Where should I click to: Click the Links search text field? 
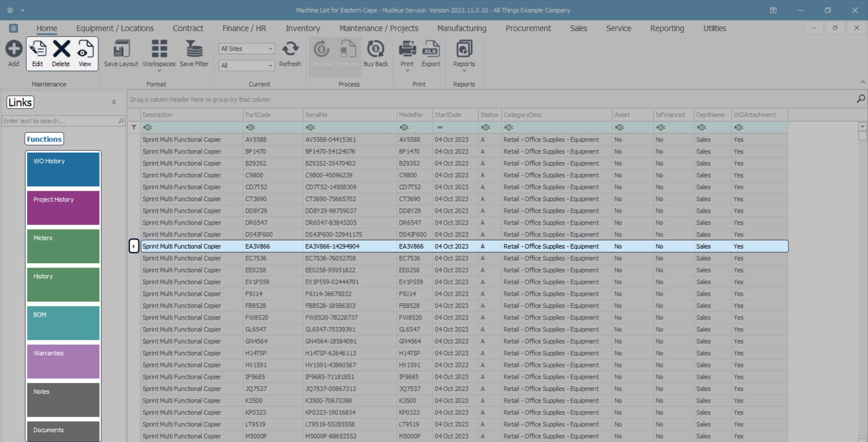coord(60,121)
